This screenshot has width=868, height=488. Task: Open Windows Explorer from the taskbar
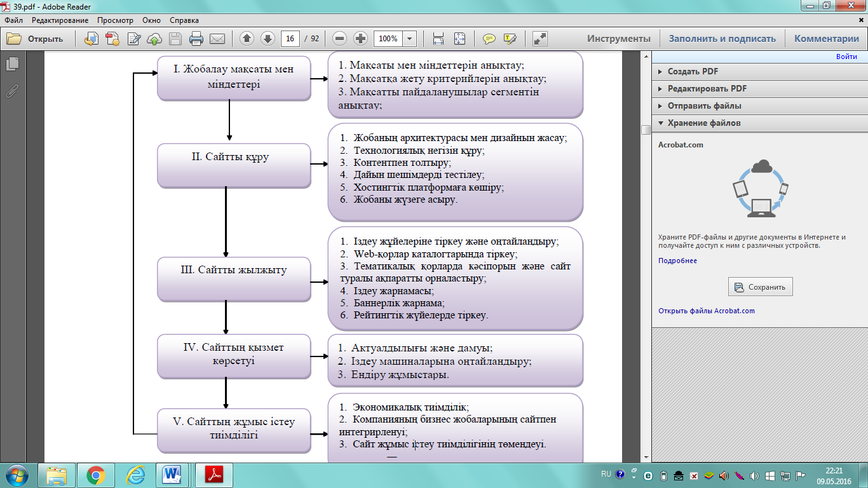click(57, 475)
